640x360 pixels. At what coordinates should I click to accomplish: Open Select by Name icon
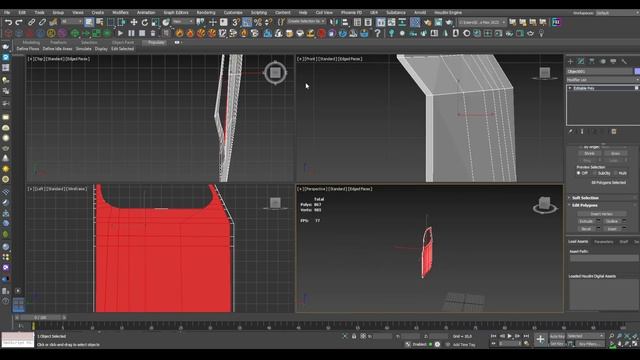tap(99, 22)
